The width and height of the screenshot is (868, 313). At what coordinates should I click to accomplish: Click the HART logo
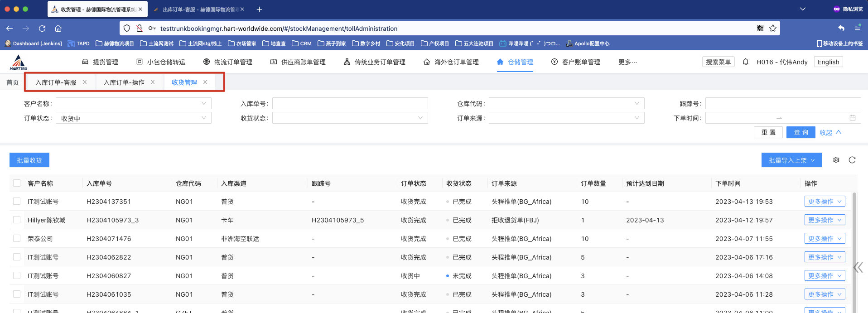19,63
